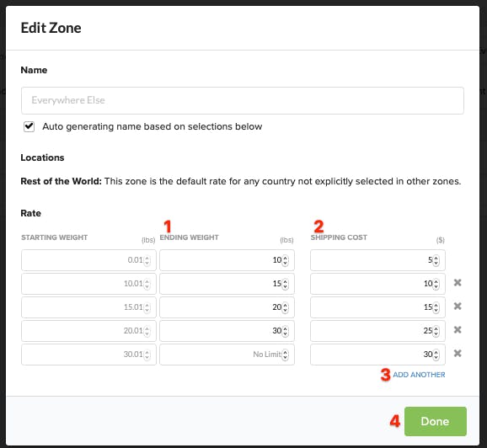This screenshot has width=487, height=448.
Task: Delete the No Limit rate row
Action: (x=458, y=354)
